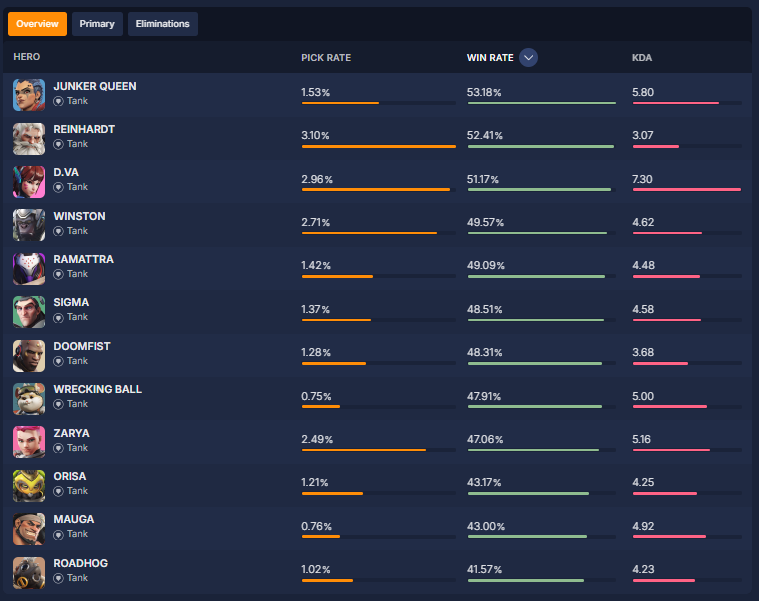The image size is (759, 601).
Task: Sort by the Hero column header
Action: coord(27,58)
